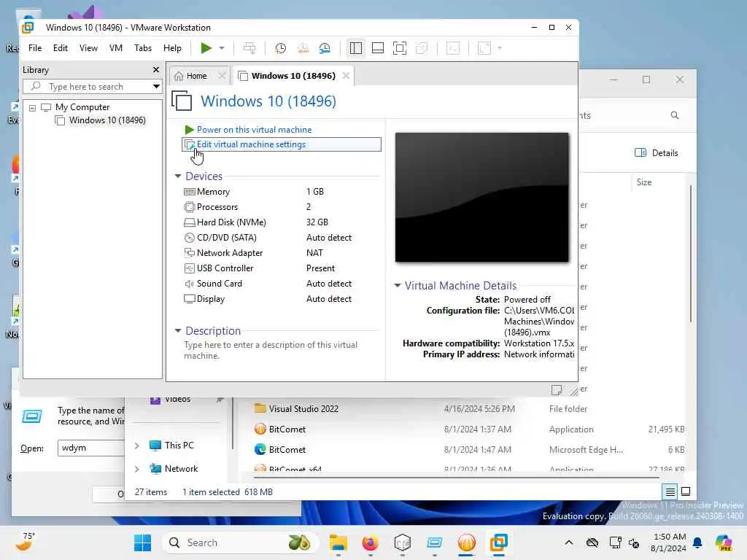The width and height of the screenshot is (747, 560).
Task: Click the revert to snapshot toolbar icon
Action: [x=303, y=48]
